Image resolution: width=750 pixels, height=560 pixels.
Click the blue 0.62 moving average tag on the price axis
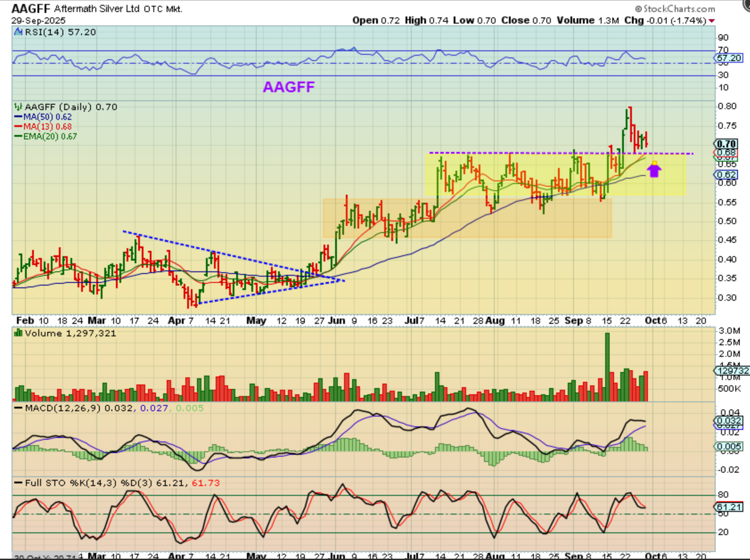726,175
